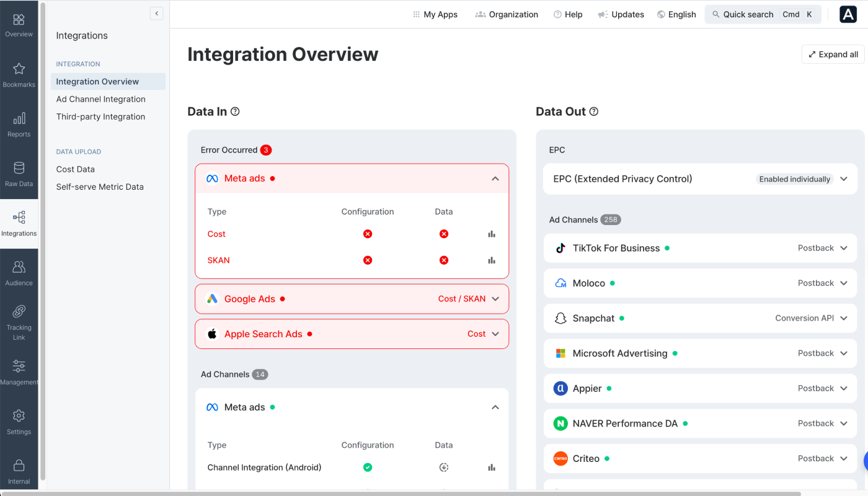The image size is (868, 496).
Task: Open Bookmarks from the left sidebar
Action: [19, 75]
